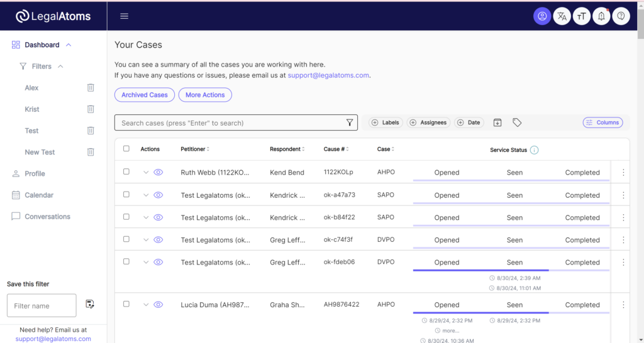This screenshot has width=644, height=343.
Task: Collapse the Dashboard section chevron
Action: pyautogui.click(x=69, y=45)
